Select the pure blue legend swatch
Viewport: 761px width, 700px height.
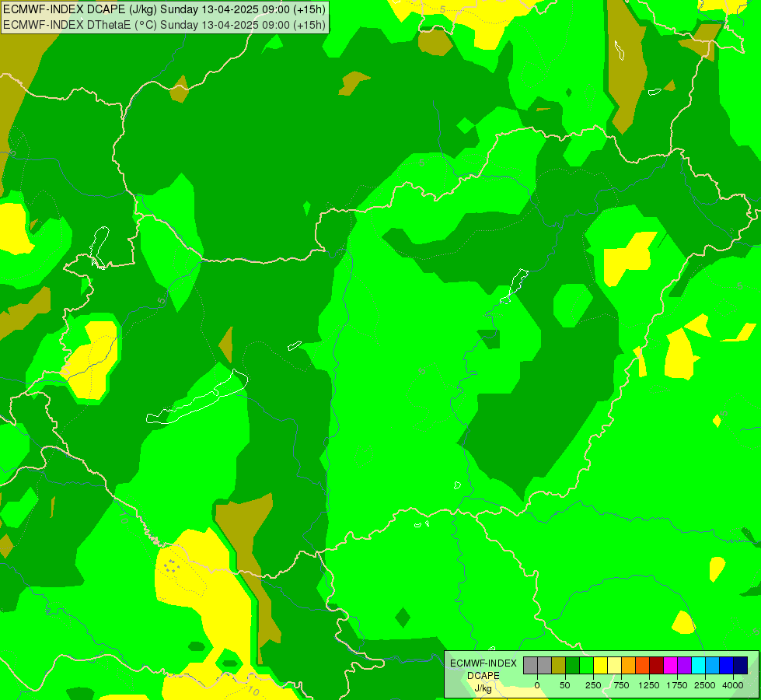(x=727, y=666)
